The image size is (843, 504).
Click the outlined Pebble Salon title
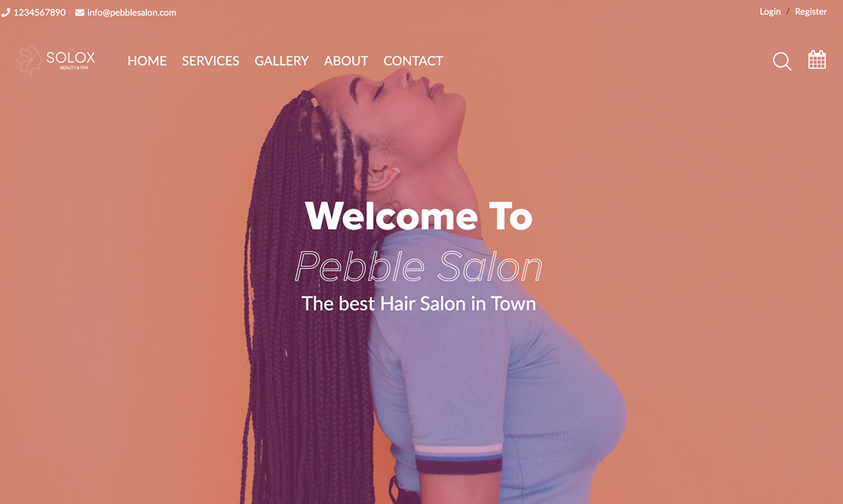coord(419,266)
